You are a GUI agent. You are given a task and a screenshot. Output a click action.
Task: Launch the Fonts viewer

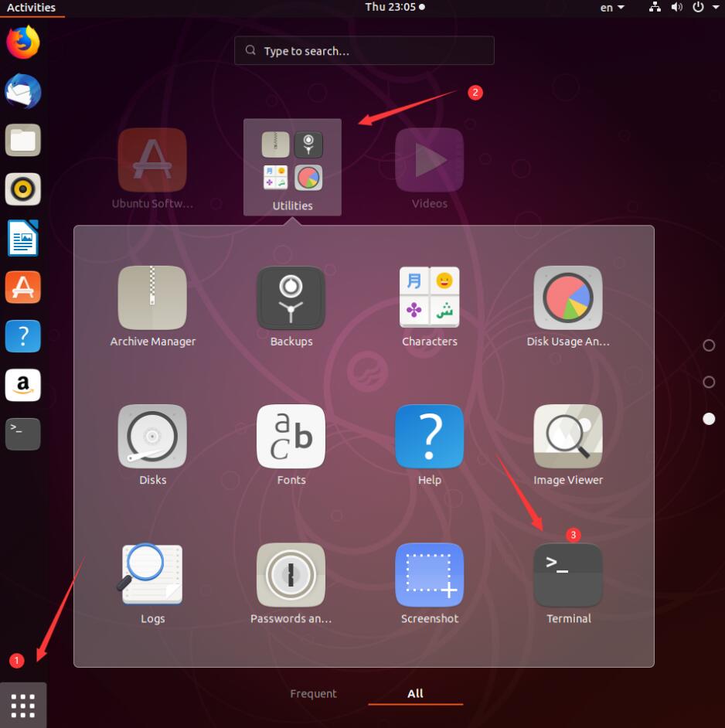click(291, 437)
